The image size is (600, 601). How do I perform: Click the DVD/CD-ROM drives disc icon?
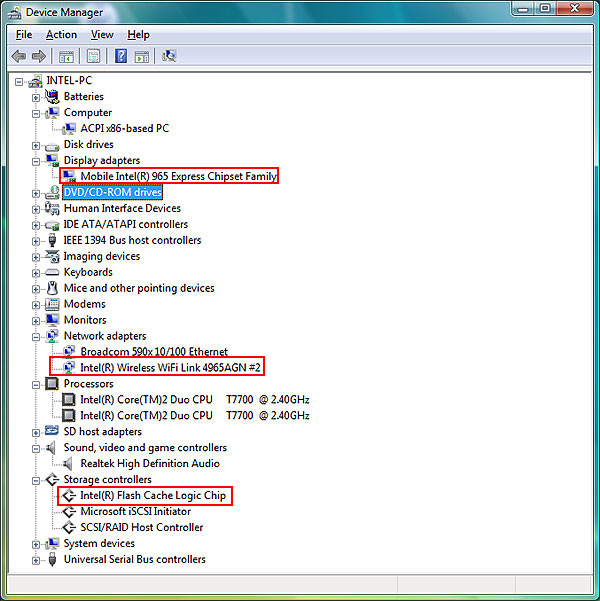[52, 192]
